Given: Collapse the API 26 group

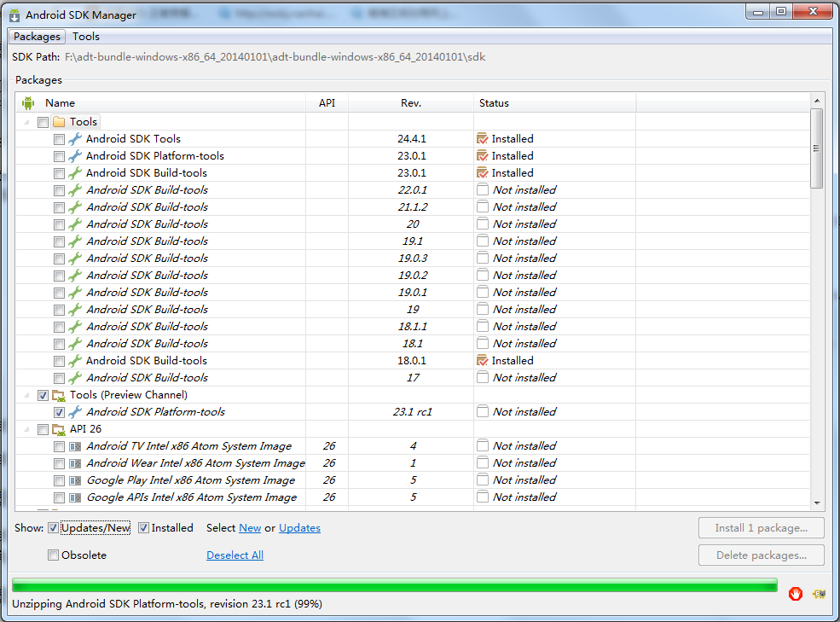Looking at the screenshot, I should click(x=26, y=429).
